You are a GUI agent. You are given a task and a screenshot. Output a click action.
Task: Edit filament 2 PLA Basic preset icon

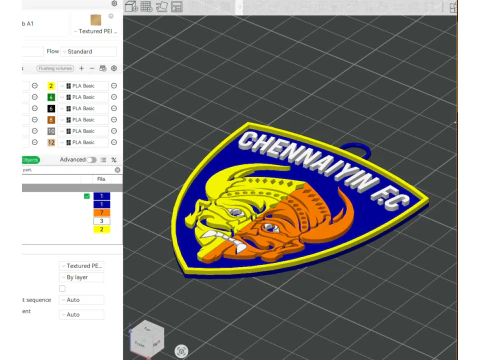114,86
